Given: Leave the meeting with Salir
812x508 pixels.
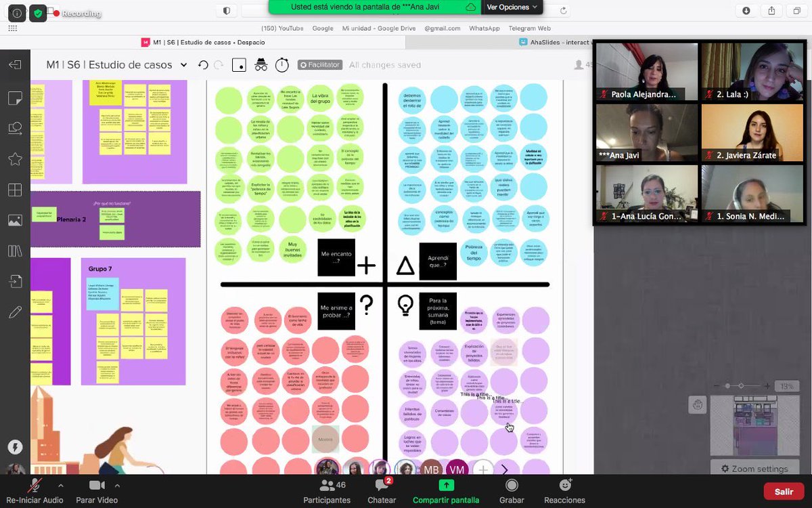Looking at the screenshot, I should coord(784,491).
